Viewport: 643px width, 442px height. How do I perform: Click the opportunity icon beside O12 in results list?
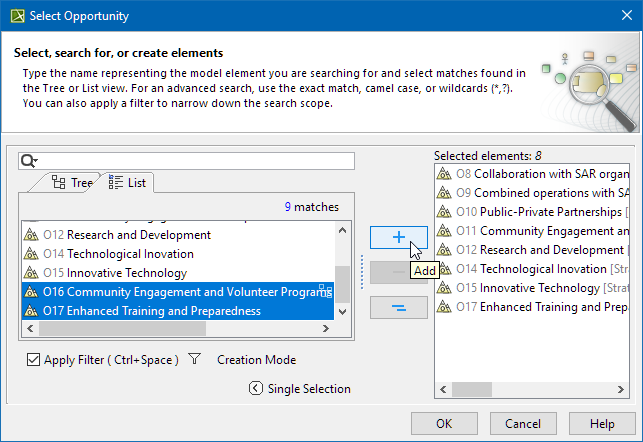point(32,235)
